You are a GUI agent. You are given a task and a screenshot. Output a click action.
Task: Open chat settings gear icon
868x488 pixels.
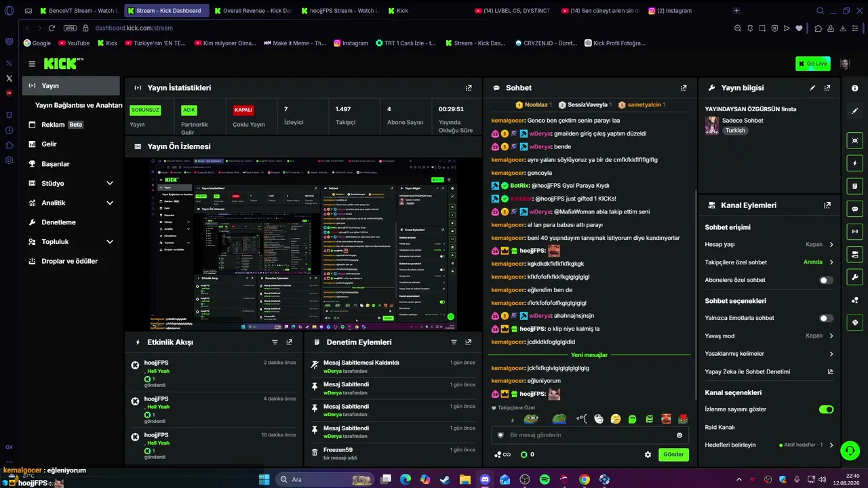click(648, 455)
